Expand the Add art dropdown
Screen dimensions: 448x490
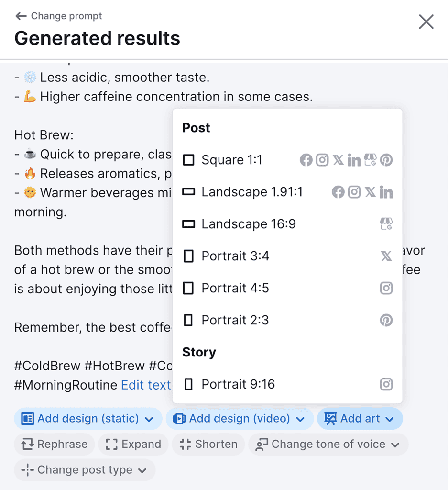click(x=360, y=418)
